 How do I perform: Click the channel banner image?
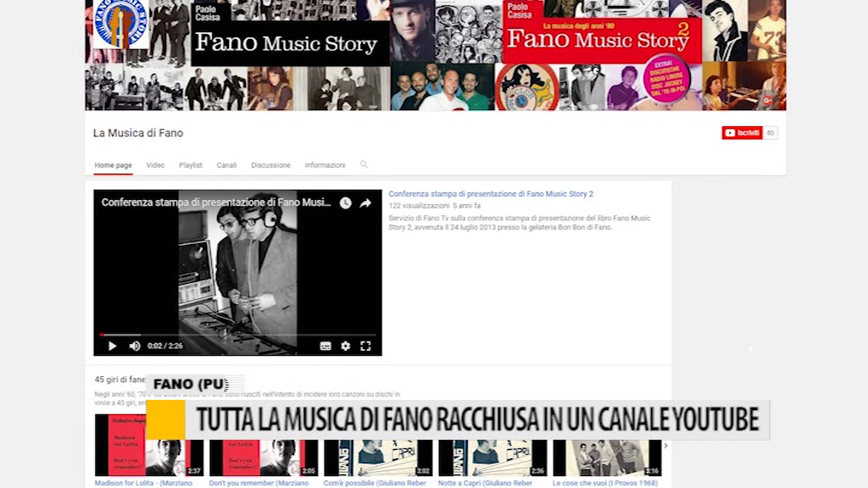click(436, 55)
